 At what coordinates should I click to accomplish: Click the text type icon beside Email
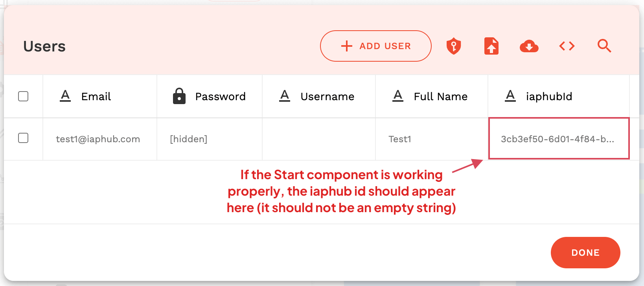[x=65, y=96]
